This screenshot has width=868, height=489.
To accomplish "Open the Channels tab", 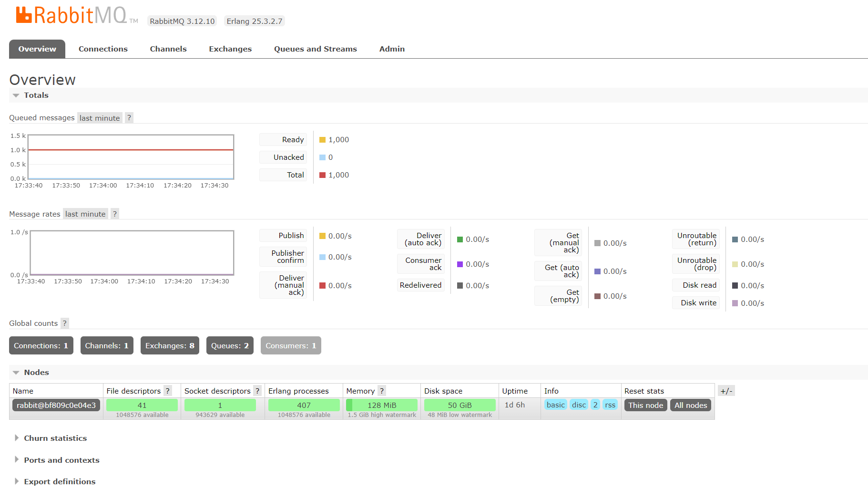I will (x=168, y=49).
